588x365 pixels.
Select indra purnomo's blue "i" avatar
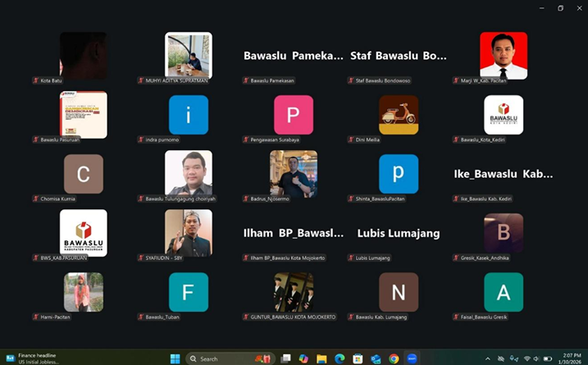click(189, 115)
